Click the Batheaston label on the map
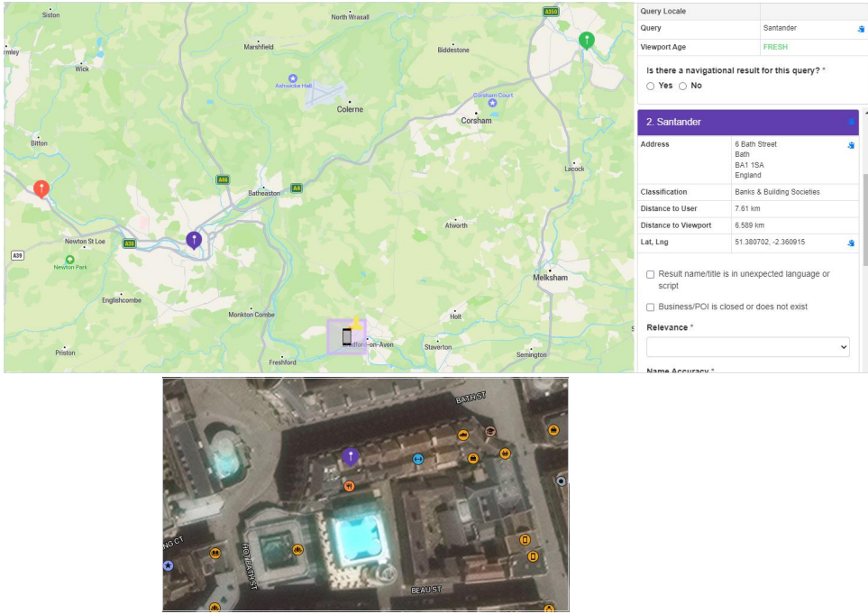 (264, 193)
